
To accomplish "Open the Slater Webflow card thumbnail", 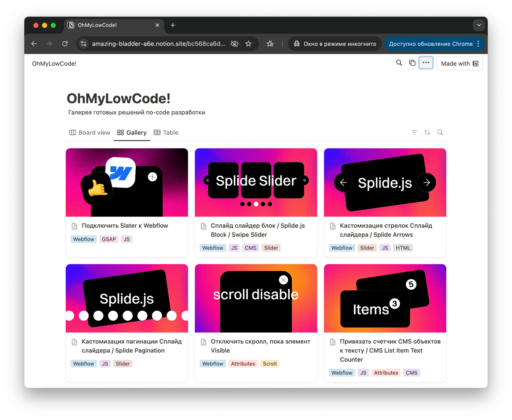I will click(x=127, y=182).
